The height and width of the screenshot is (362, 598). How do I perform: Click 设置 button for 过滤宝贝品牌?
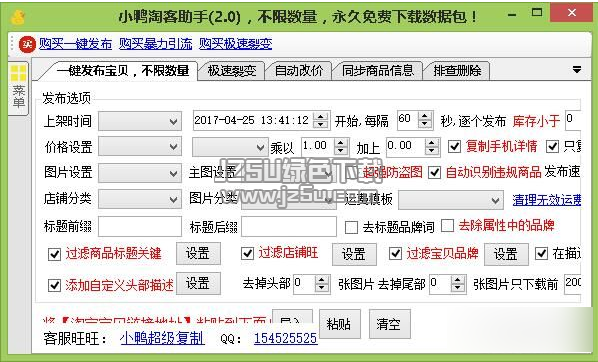pos(506,254)
